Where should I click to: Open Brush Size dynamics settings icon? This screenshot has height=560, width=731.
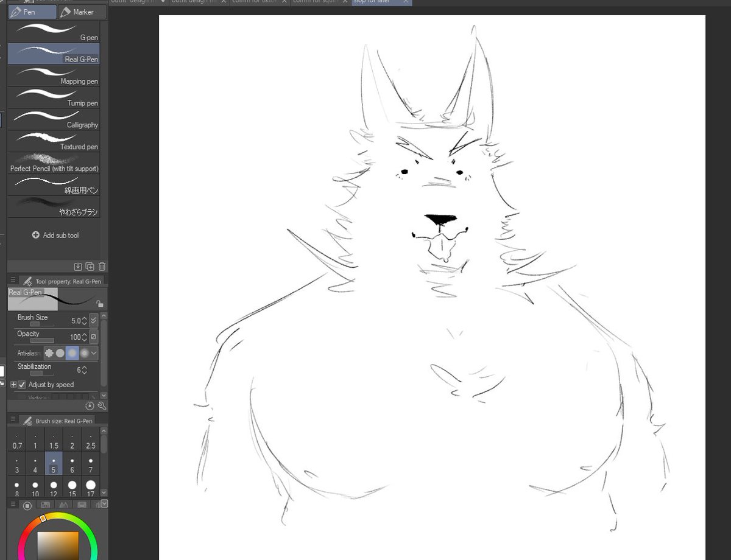[x=93, y=320]
